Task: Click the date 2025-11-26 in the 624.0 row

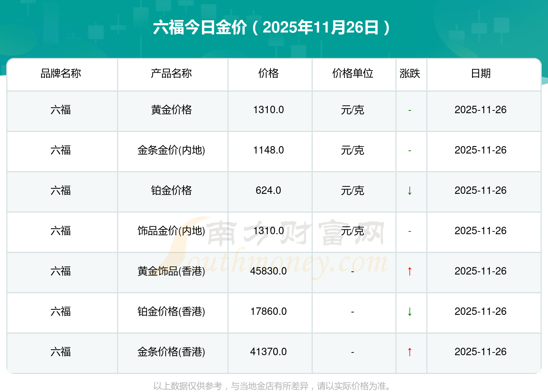Action: click(481, 190)
